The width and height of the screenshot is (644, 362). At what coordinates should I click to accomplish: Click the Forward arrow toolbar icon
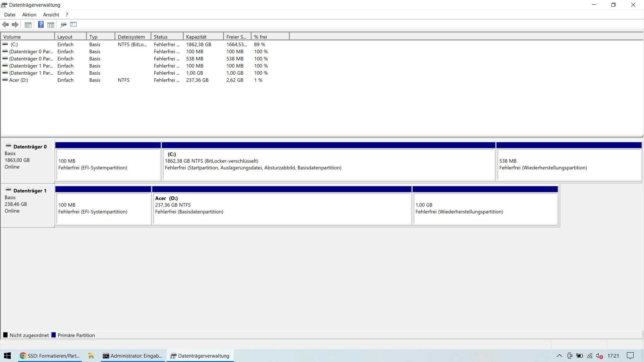[15, 24]
